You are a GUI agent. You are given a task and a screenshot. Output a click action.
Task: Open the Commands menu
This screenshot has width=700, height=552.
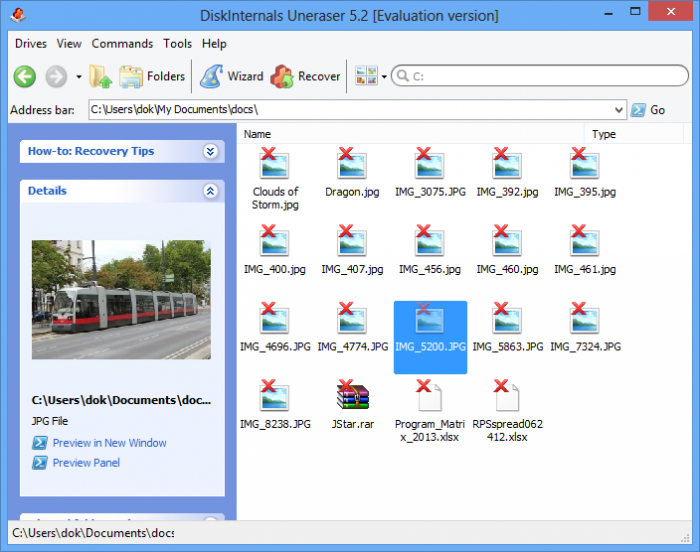click(x=122, y=44)
